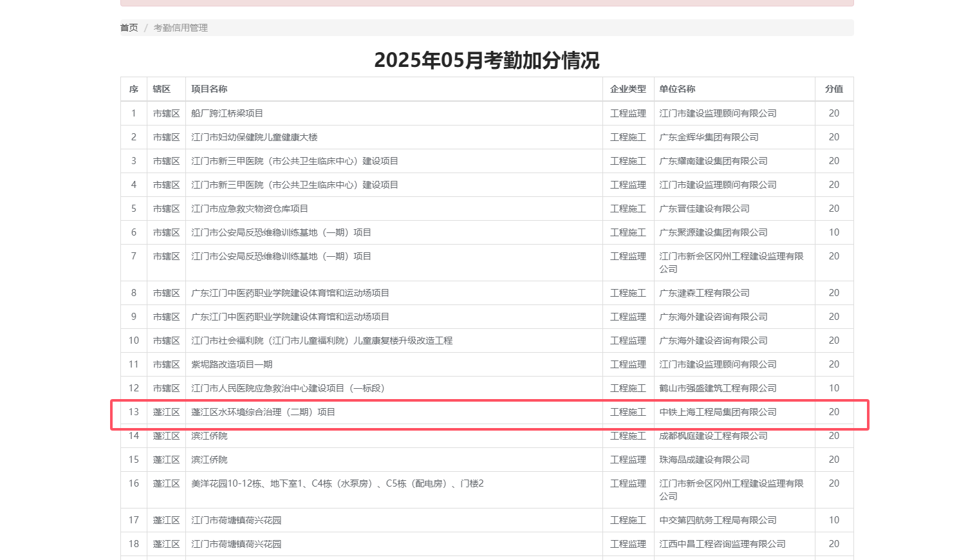The width and height of the screenshot is (968, 560).
Task: Click company 广东耀南建设集团有限公司
Action: 713,161
